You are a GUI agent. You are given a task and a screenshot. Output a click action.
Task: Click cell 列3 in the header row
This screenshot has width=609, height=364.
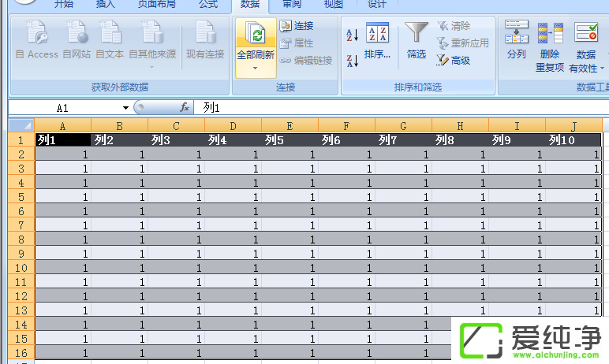pos(177,140)
